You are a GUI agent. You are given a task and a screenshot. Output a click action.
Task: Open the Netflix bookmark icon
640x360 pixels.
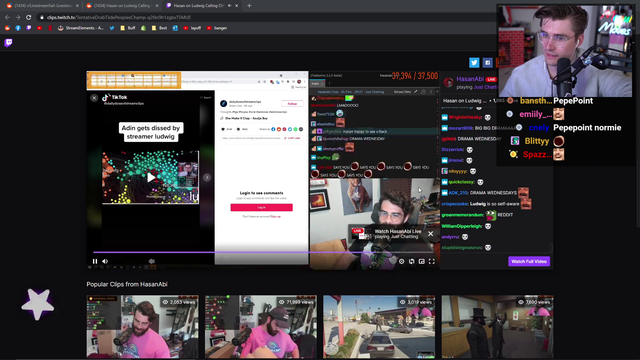tap(50, 28)
